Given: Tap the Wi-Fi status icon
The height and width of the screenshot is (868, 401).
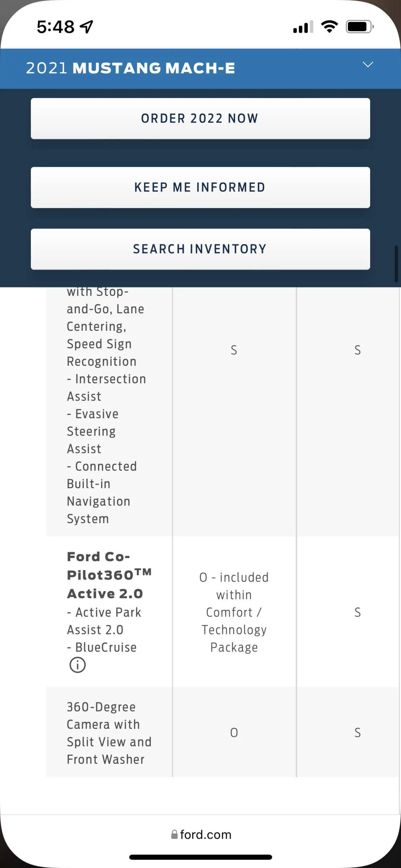Looking at the screenshot, I should 329,26.
